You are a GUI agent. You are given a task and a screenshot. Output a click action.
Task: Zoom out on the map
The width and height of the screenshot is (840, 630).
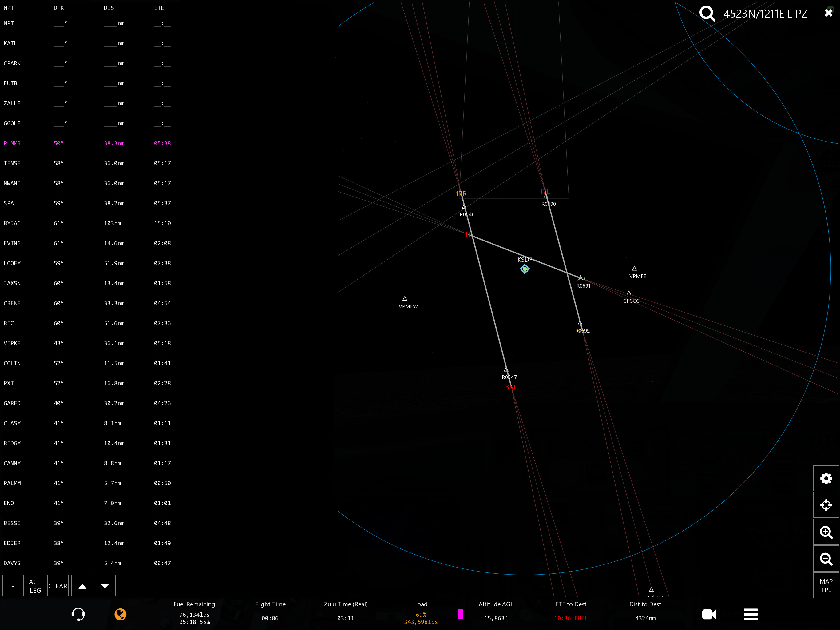coord(826,559)
